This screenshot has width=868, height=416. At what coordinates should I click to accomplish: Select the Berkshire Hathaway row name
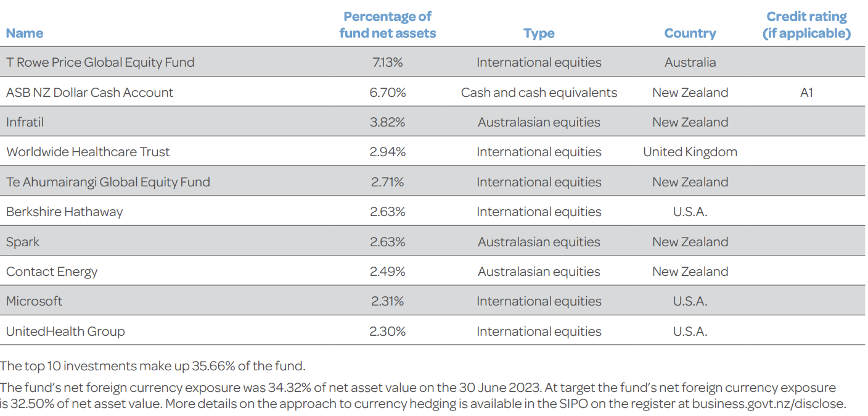pos(64,212)
